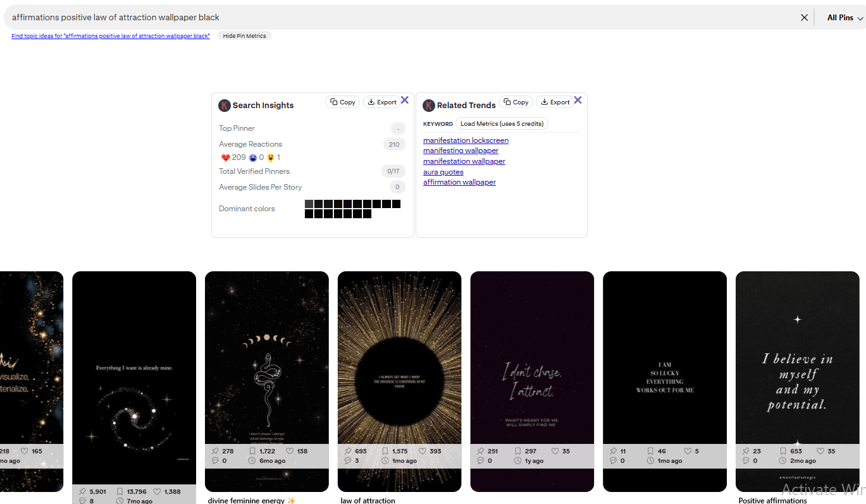Export the Search Insights data
This screenshot has height=504, width=866.
click(x=381, y=102)
